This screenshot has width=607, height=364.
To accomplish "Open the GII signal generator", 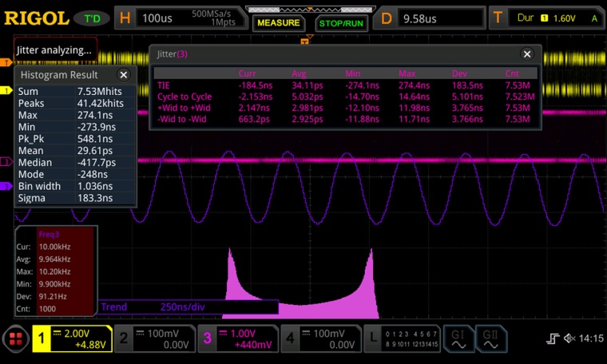I will click(491, 338).
